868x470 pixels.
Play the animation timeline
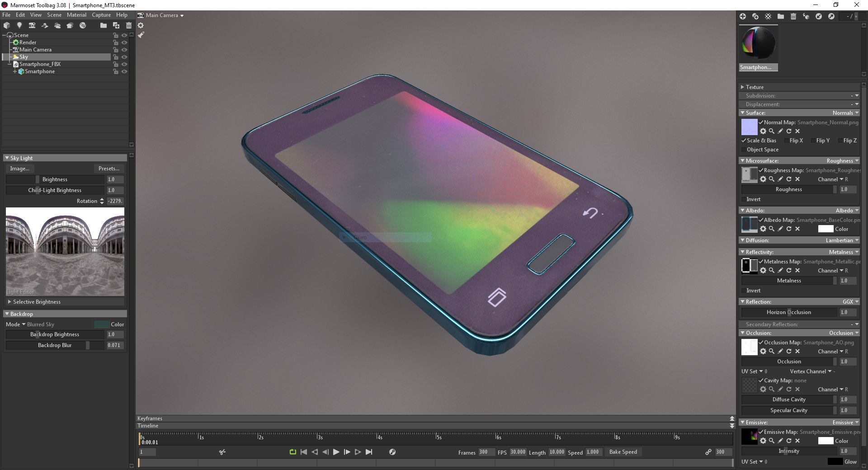point(336,452)
